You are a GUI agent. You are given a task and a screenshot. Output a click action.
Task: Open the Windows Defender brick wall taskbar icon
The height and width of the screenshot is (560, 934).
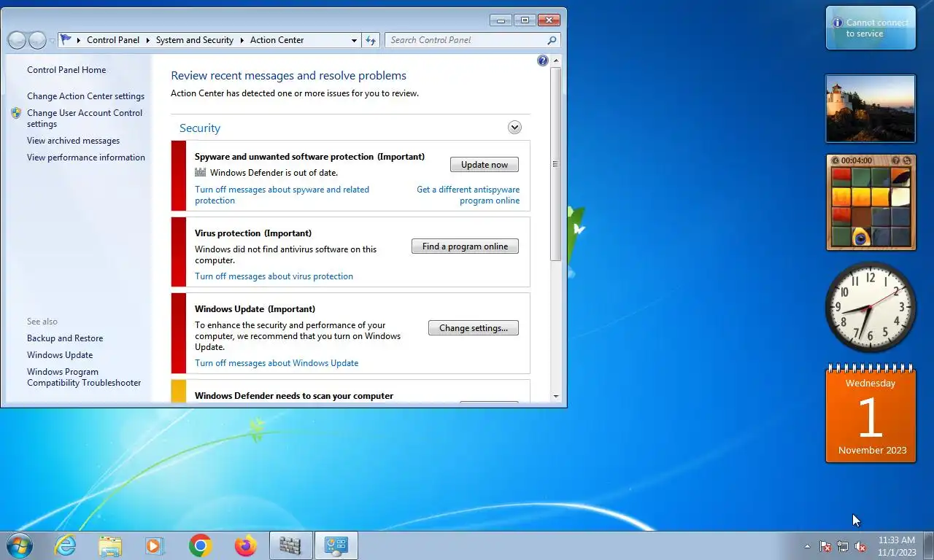click(290, 545)
